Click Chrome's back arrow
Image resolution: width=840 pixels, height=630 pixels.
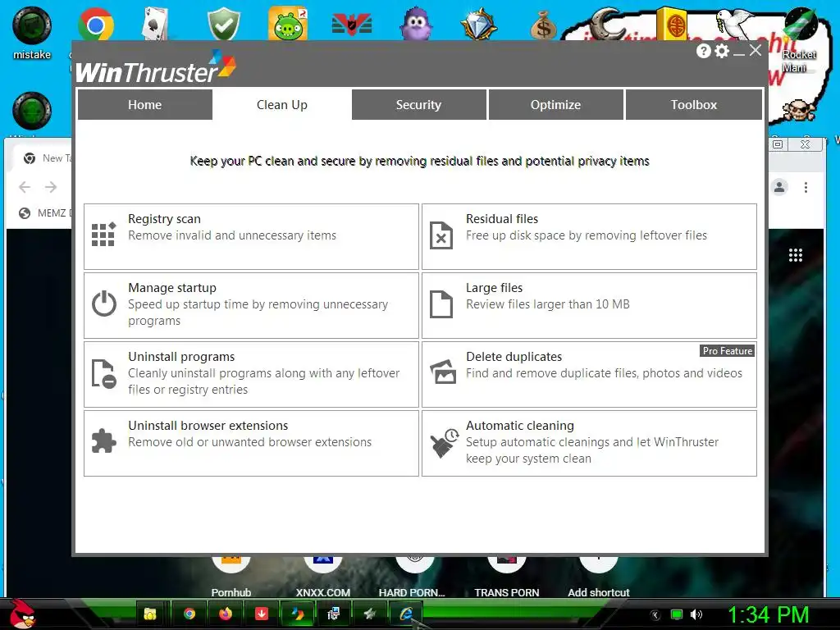(x=25, y=187)
